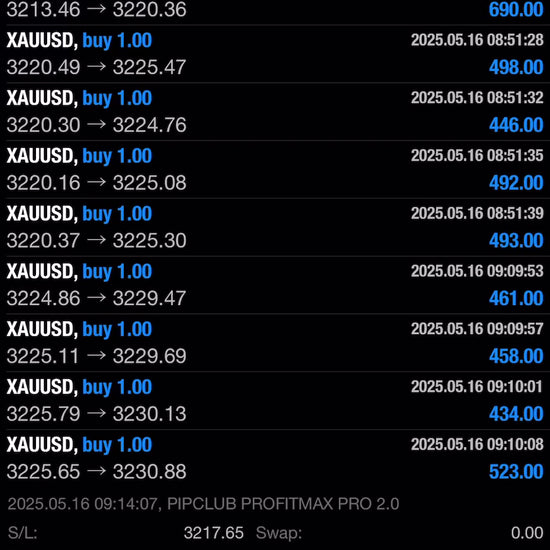Tap profit 498.00
Screen dimensions: 550x550
pos(516,67)
